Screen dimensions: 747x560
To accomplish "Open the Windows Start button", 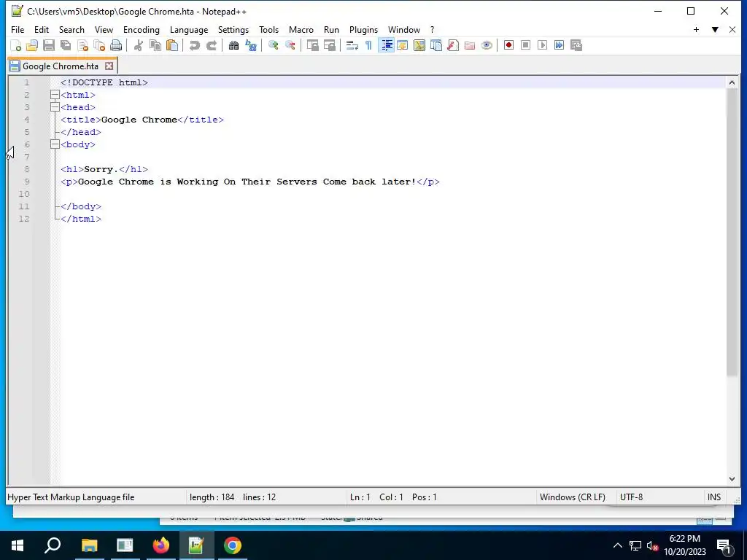I will point(18,545).
